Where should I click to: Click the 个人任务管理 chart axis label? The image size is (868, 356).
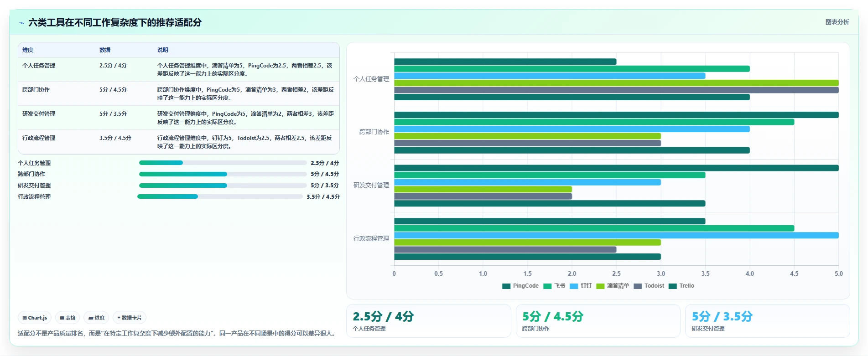(371, 79)
